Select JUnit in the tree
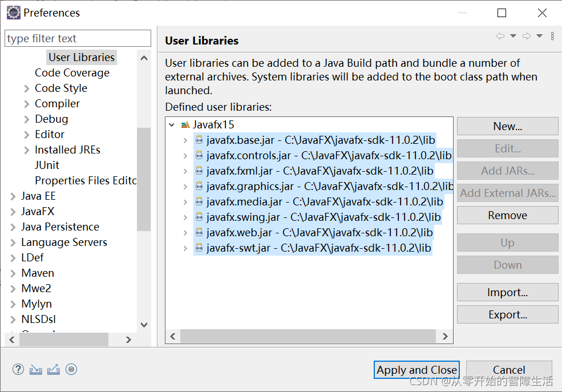 tap(47, 165)
